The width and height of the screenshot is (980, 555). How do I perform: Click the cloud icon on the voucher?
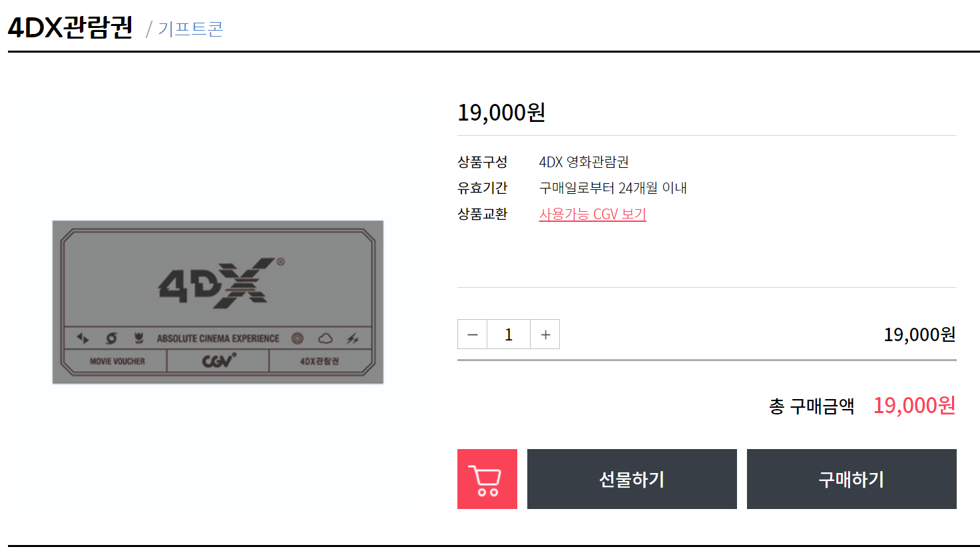(x=325, y=338)
